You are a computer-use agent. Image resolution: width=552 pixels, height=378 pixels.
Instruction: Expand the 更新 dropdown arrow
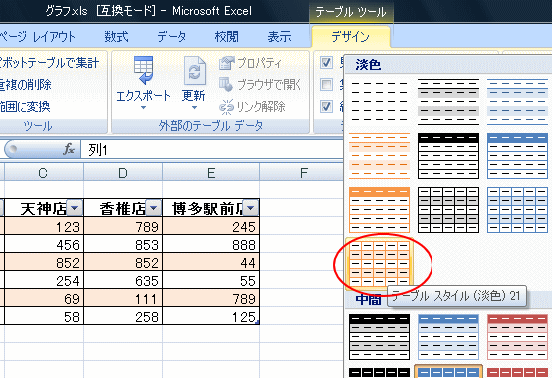pos(194,108)
